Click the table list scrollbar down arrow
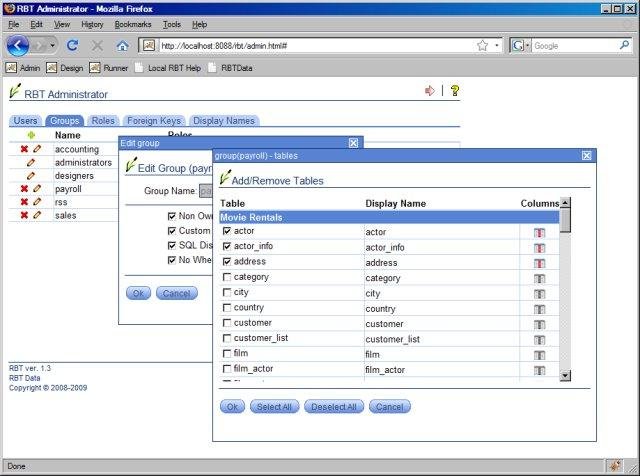Screen dimensions: 640x476 click(x=565, y=376)
